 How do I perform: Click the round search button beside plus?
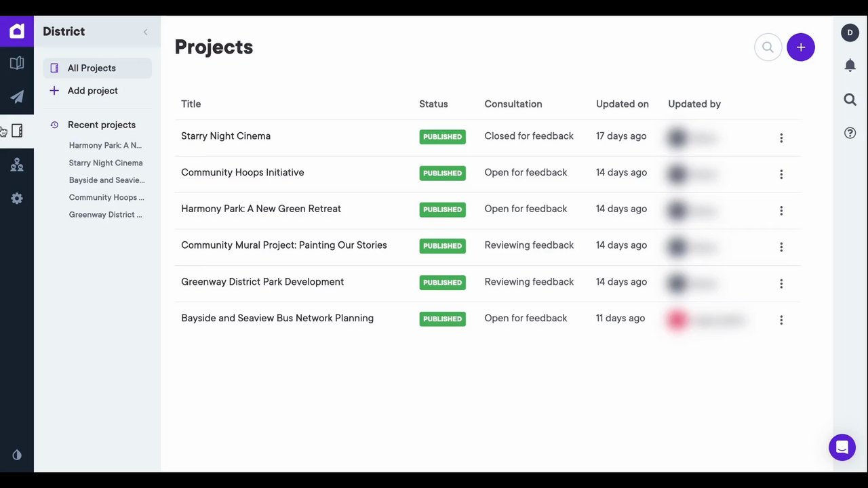768,47
